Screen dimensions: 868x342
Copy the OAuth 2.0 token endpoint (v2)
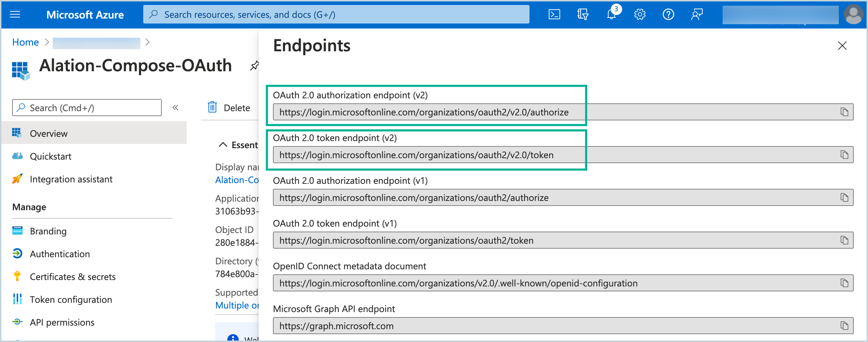point(844,155)
